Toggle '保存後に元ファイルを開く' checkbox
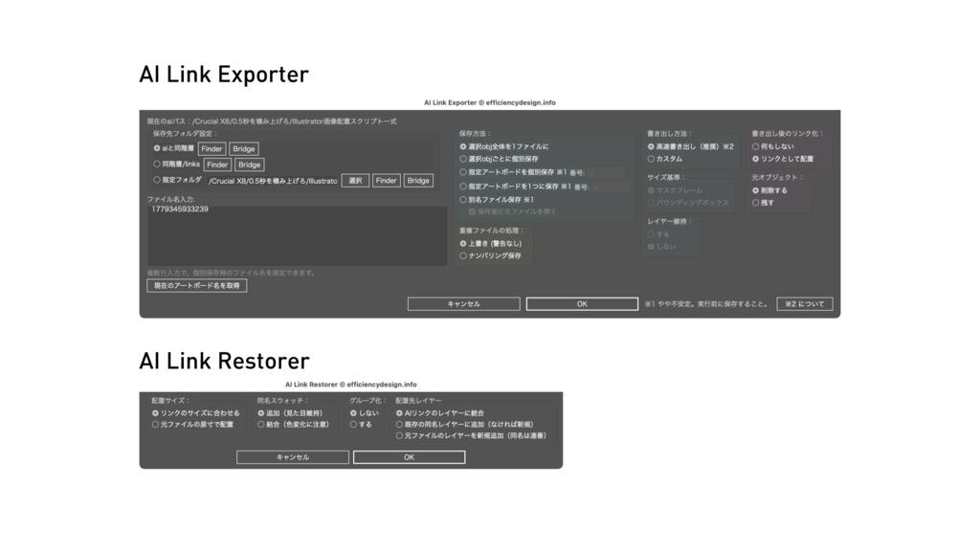 point(472,211)
